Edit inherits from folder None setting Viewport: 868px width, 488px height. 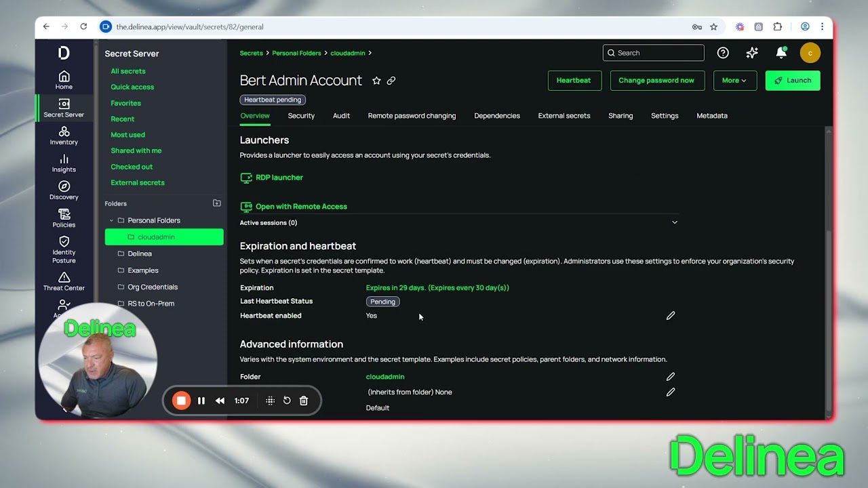tap(671, 392)
